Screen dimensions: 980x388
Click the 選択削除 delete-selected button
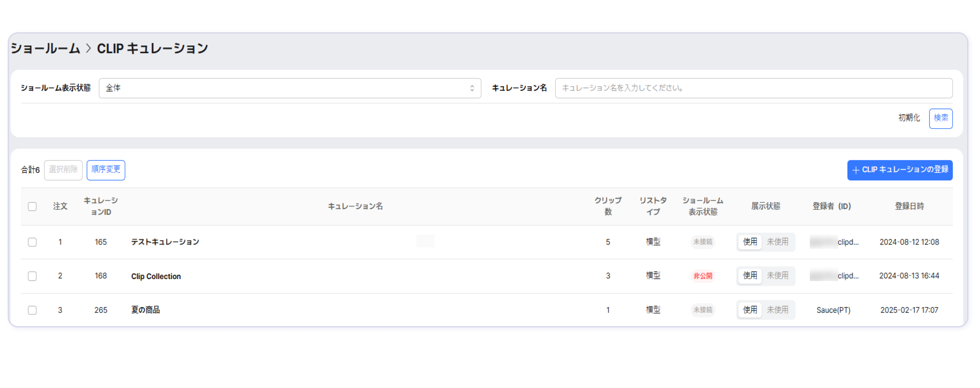click(x=63, y=170)
